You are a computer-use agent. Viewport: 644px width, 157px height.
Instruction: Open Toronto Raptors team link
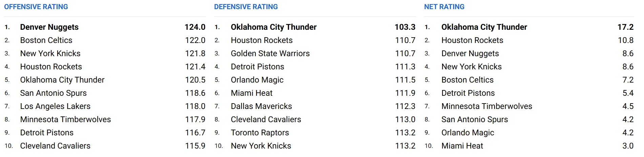[260, 133]
